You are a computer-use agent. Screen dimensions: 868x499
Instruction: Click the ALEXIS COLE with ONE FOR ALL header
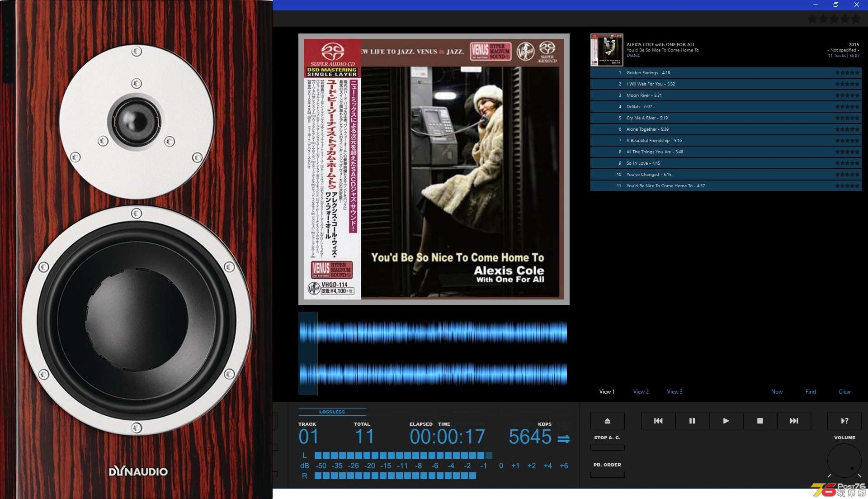pyautogui.click(x=660, y=44)
